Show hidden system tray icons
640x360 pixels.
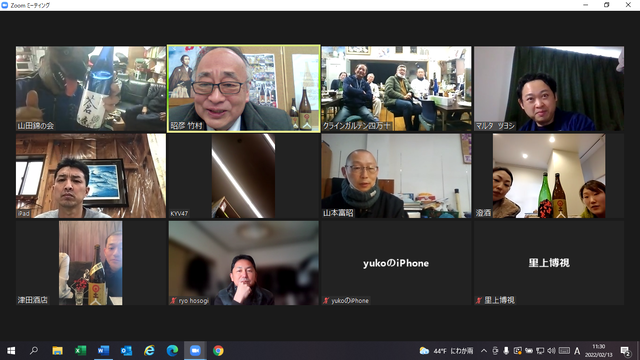click(484, 351)
